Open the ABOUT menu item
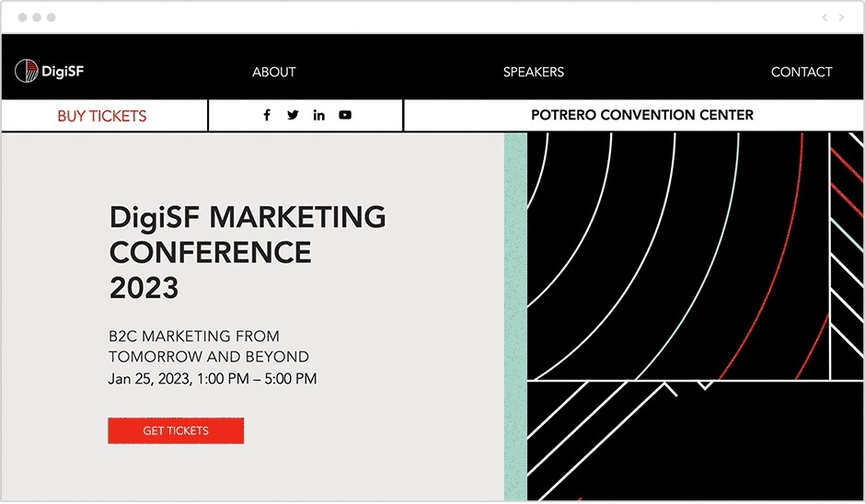The image size is (865, 504). [x=274, y=72]
